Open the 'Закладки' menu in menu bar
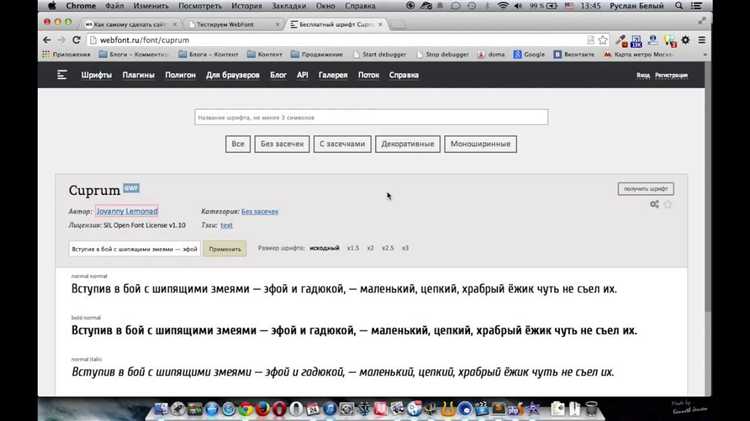Image resolution: width=750 pixels, height=421 pixels. click(288, 6)
